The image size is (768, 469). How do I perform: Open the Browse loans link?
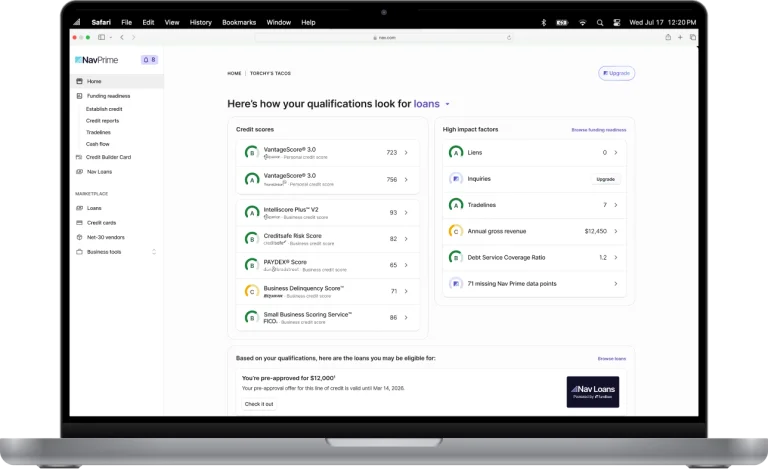pyautogui.click(x=612, y=359)
